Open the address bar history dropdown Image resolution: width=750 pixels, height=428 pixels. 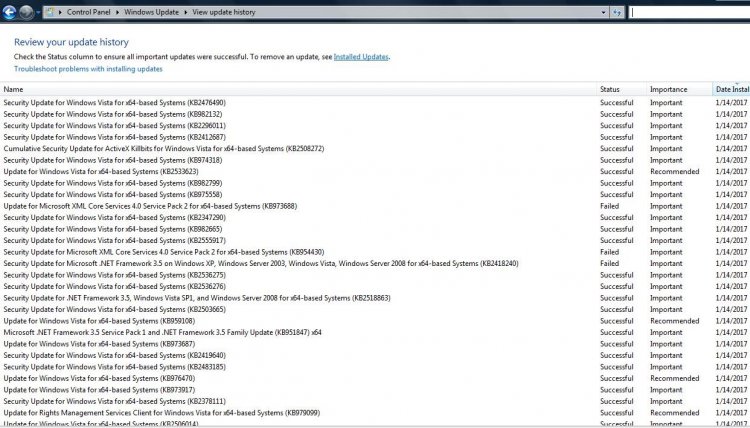(x=603, y=12)
